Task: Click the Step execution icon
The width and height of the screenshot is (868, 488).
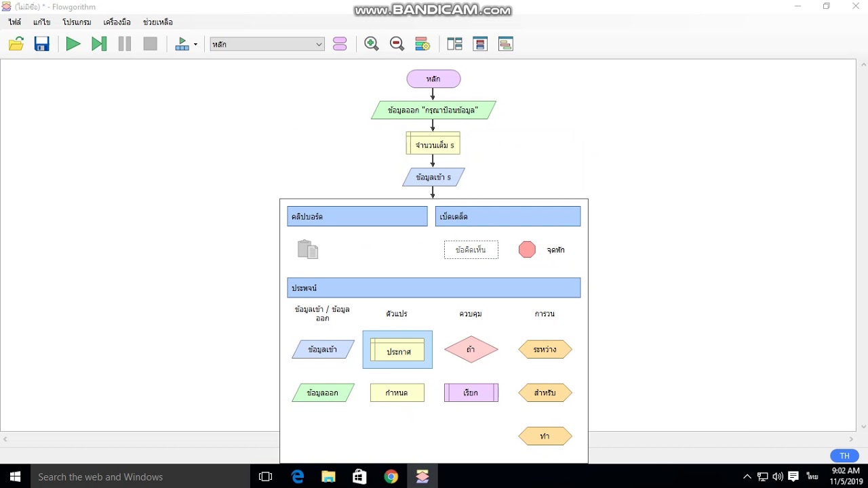Action: (x=99, y=44)
